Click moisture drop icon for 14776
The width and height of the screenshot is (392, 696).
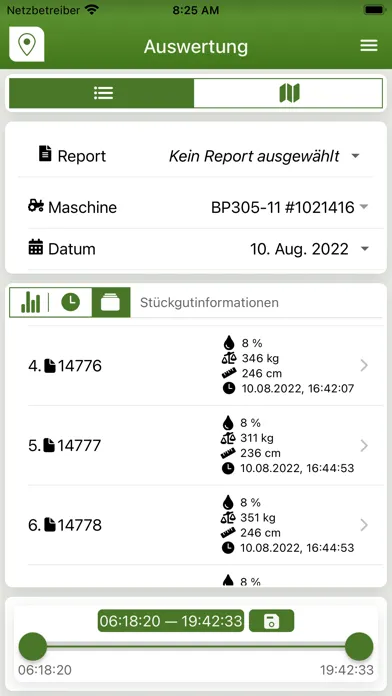229,343
